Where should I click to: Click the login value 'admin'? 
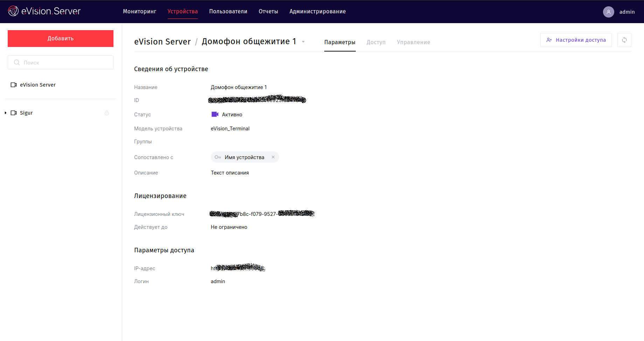218,281
